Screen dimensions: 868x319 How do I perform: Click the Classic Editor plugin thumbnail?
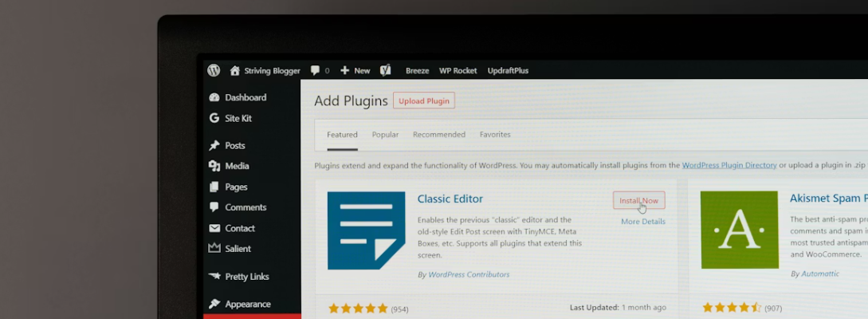[366, 230]
